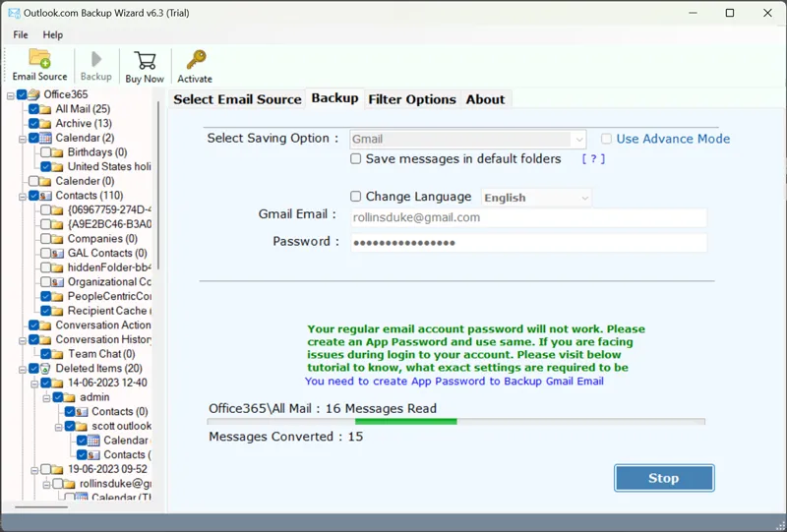Collapse the Office365 tree node
This screenshot has height=532, width=787.
(10, 94)
